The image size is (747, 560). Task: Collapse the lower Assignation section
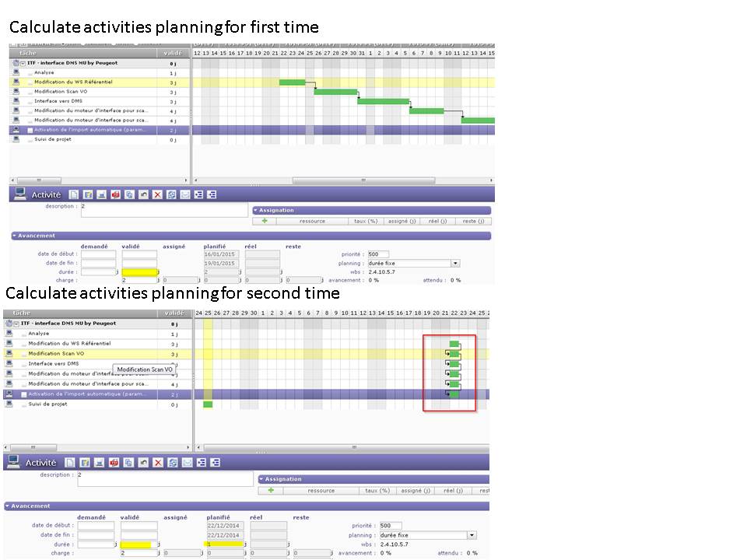click(261, 479)
